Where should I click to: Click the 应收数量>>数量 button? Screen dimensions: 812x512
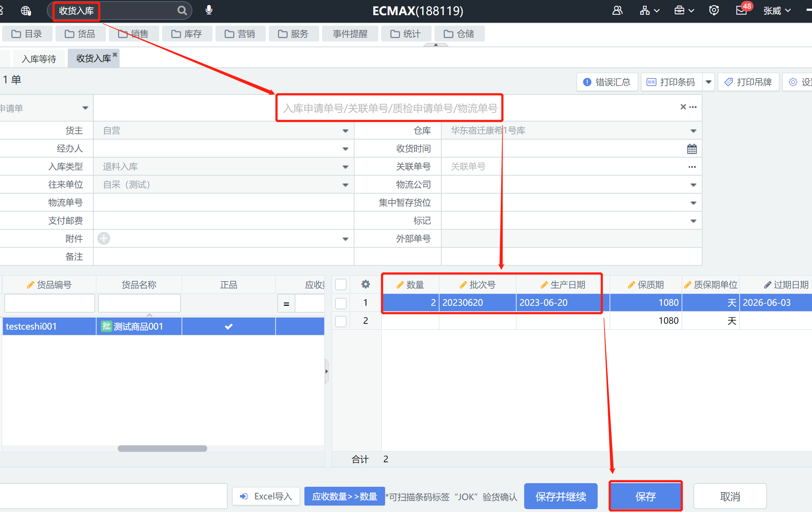tap(344, 496)
